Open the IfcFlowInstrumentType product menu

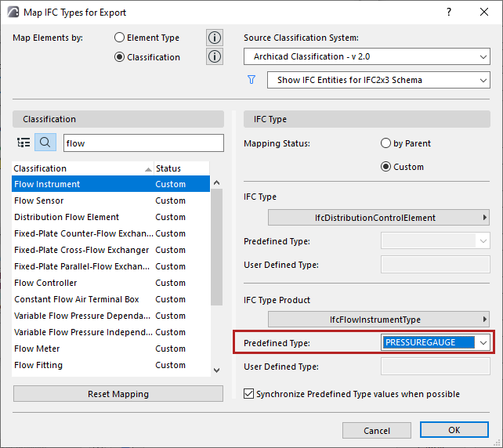[378, 320]
